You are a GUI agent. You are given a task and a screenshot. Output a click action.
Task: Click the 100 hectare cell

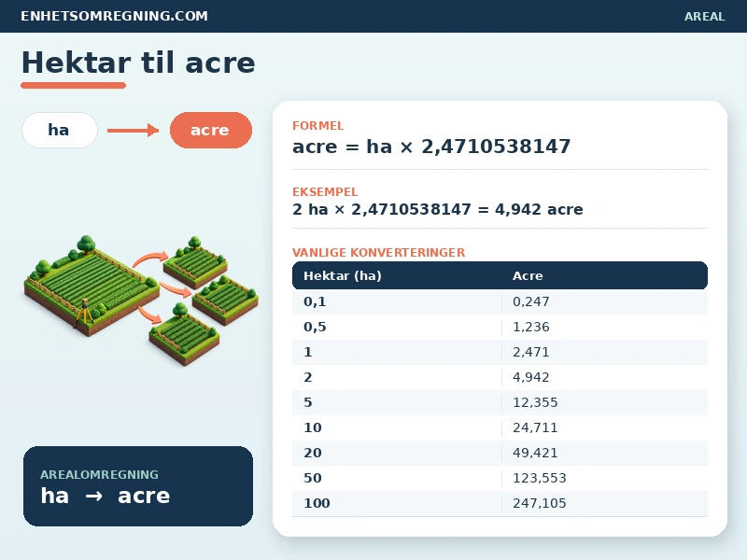coord(317,503)
